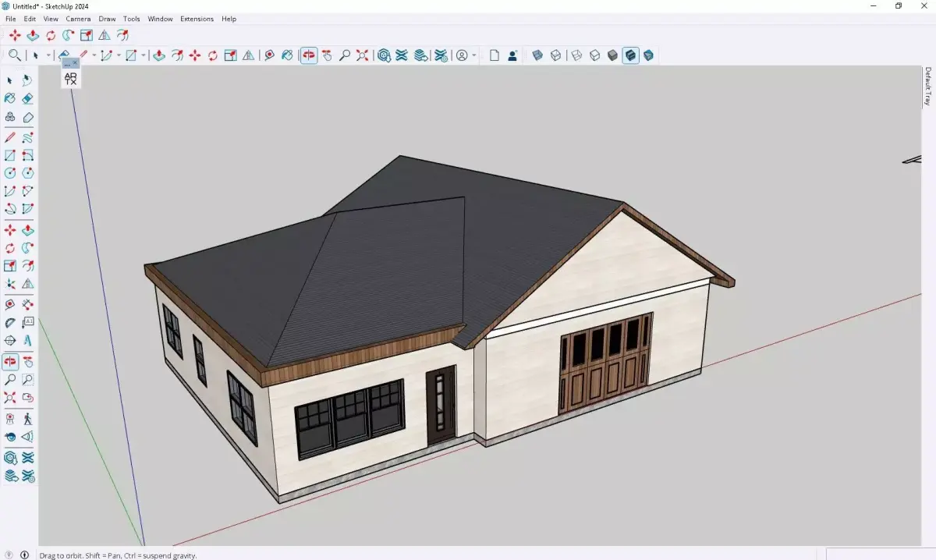
Task: Toggle the Pan hand tool in left toolbar
Action: (x=27, y=362)
